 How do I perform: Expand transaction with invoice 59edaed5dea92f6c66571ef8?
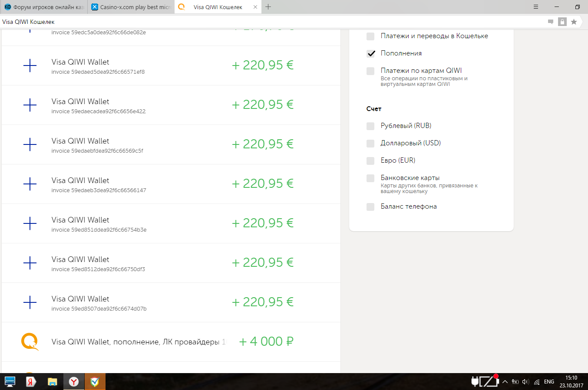coord(30,66)
